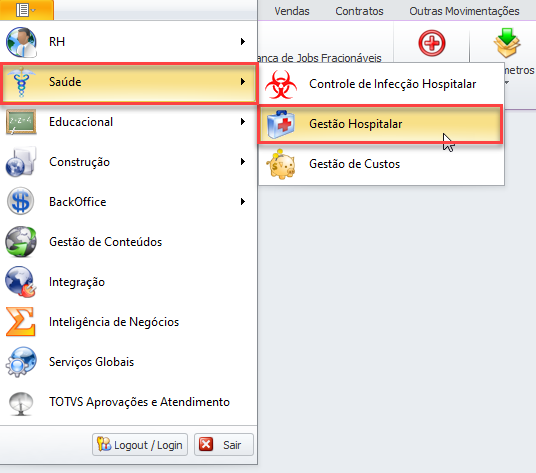
Task: Expand the Educacional submenu arrow
Action: point(243,122)
